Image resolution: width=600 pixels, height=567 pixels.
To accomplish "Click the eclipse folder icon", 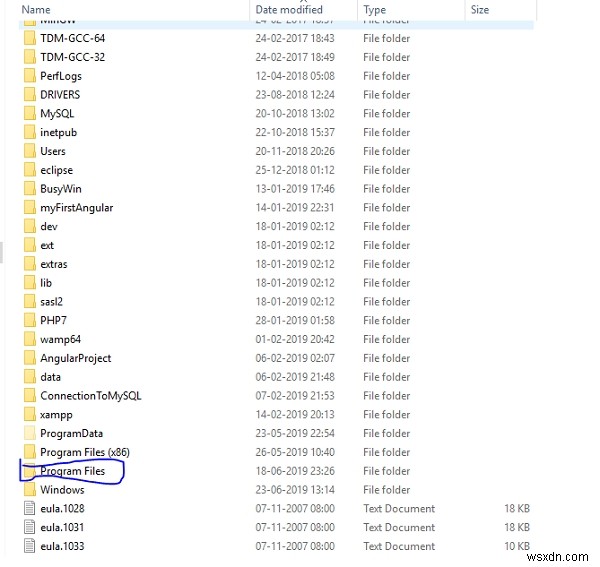I will point(29,170).
